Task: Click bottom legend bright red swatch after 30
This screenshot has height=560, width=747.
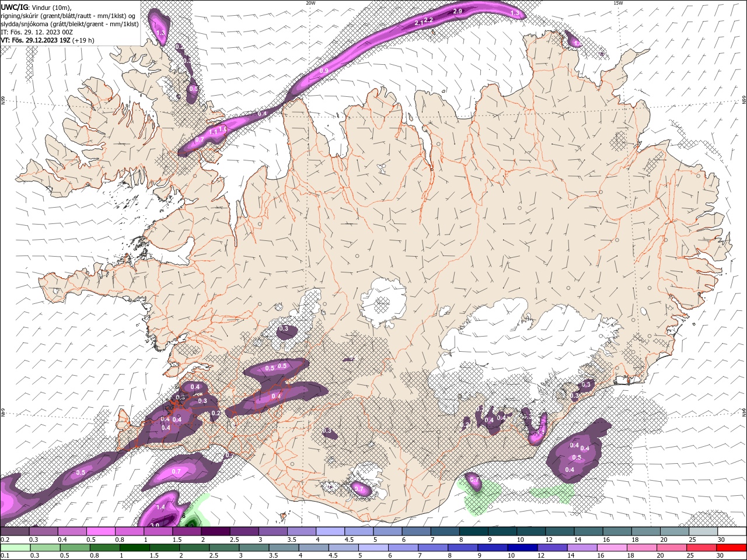Action: pos(733,548)
